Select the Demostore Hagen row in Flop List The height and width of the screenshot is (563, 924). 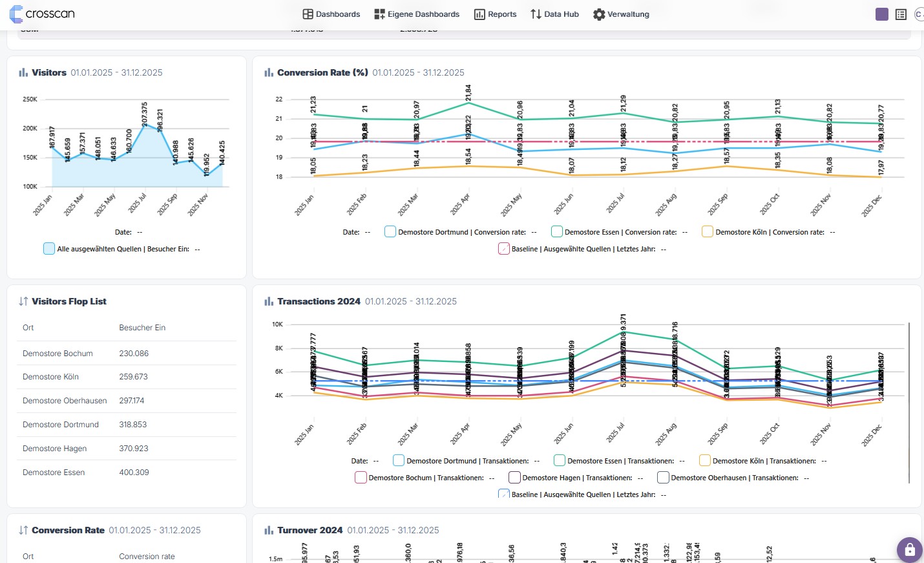[x=126, y=449]
